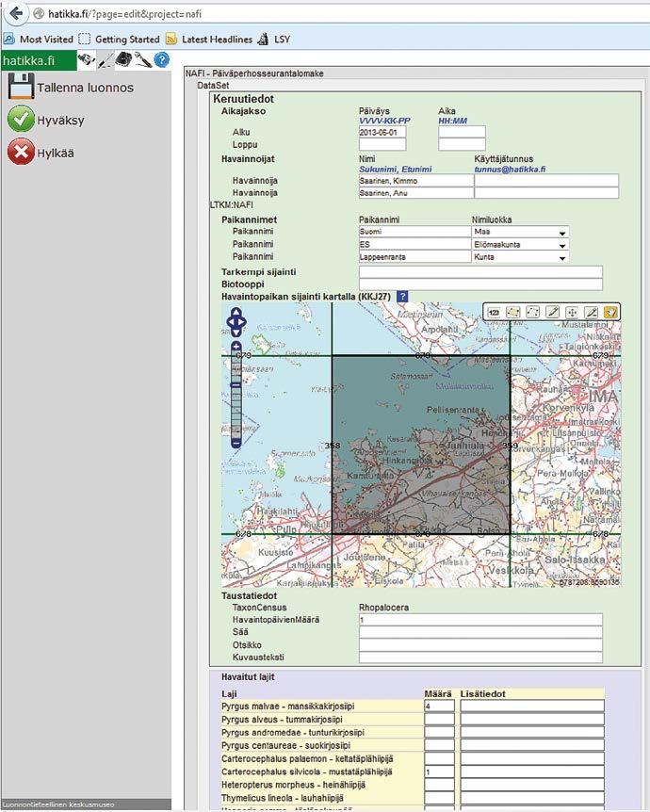This screenshot has width=650, height=812.
Task: Open the blue map help question mark
Action: point(402,296)
